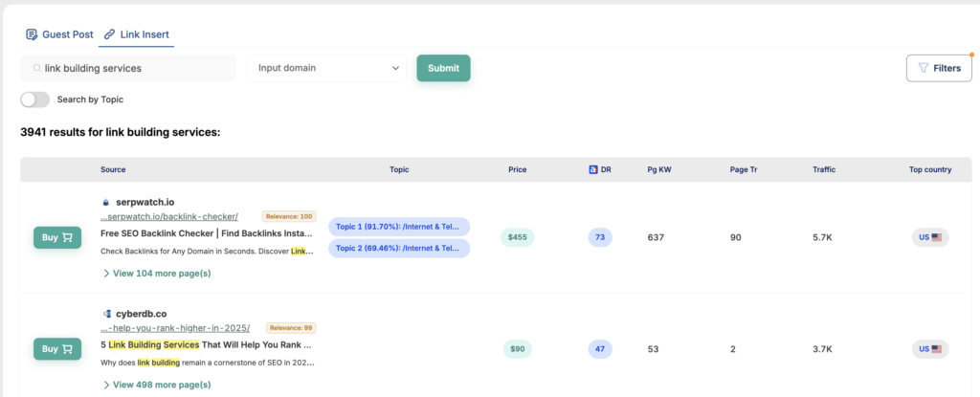The width and height of the screenshot is (980, 397).
Task: Expand View 498 more page(s)
Action: (157, 385)
